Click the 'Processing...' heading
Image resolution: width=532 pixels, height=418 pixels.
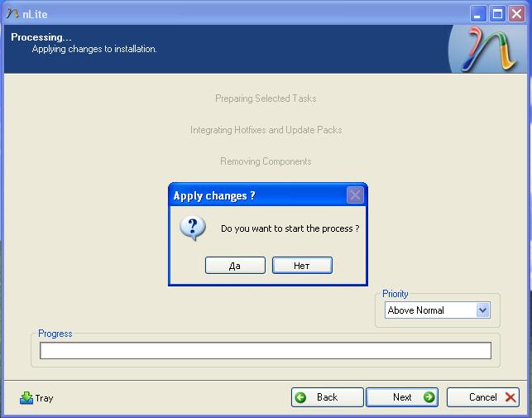[x=41, y=37]
